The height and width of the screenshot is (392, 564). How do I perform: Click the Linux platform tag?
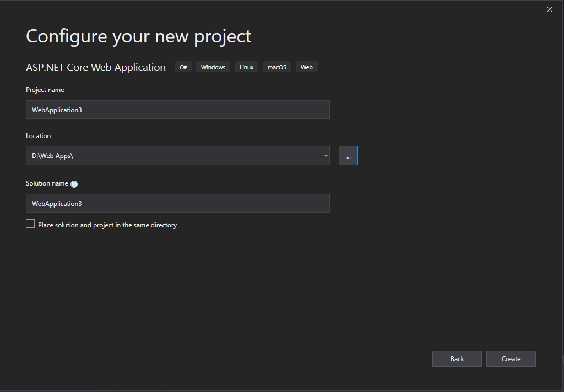tap(246, 67)
